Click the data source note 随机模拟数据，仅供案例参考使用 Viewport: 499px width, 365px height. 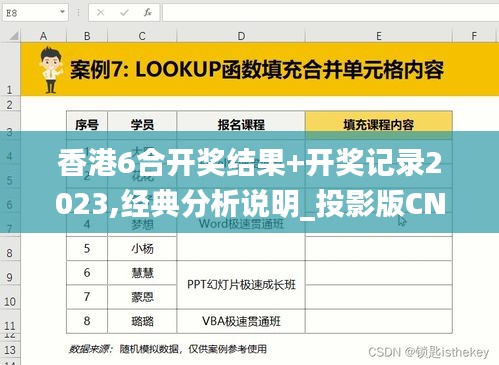coord(193,349)
